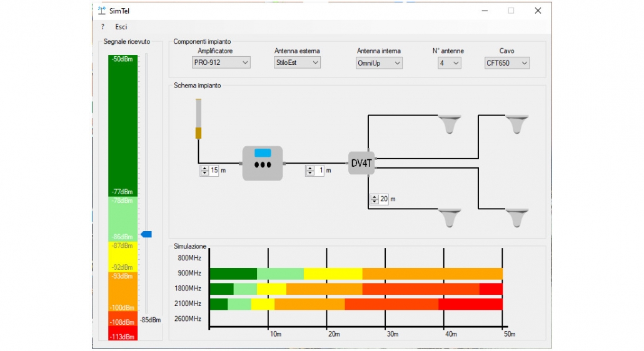This screenshot has width=644, height=351.
Task: Click the 1 m cable length field
Action: point(320,170)
